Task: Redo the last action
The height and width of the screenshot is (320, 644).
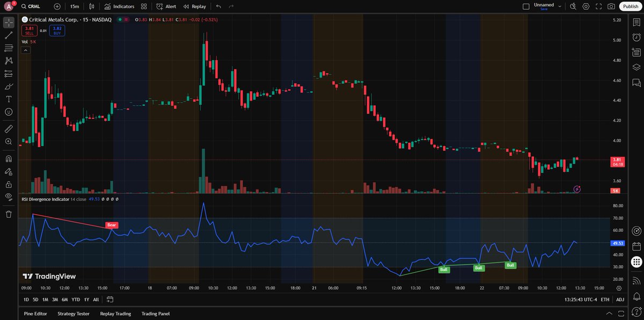Action: tap(231, 6)
